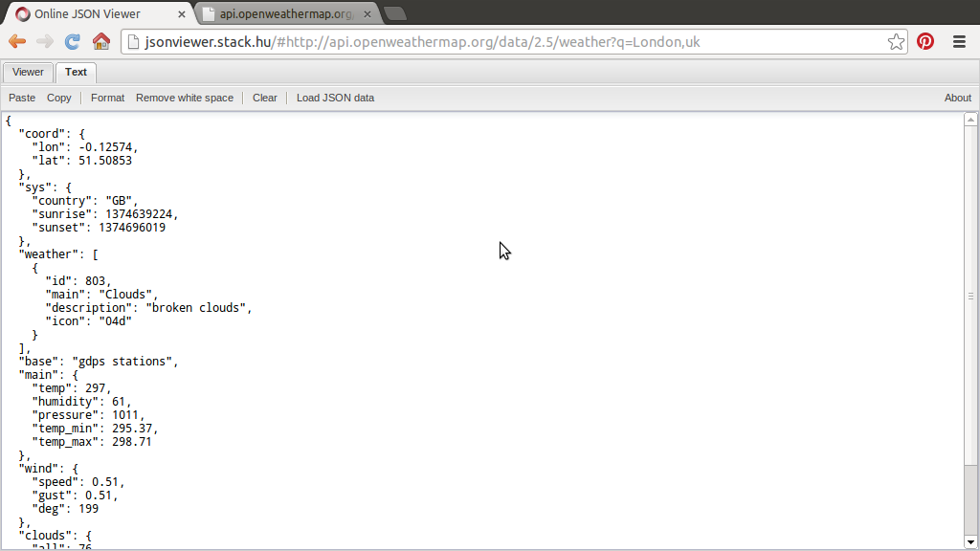Navigate forward using the forward arrow
Viewport: 980px width, 551px height.
coord(43,41)
